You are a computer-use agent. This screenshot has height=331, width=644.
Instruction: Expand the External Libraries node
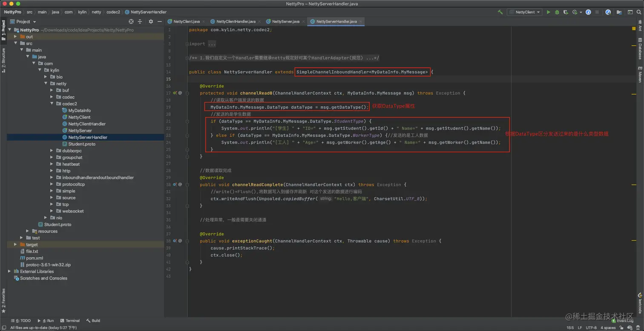9,271
